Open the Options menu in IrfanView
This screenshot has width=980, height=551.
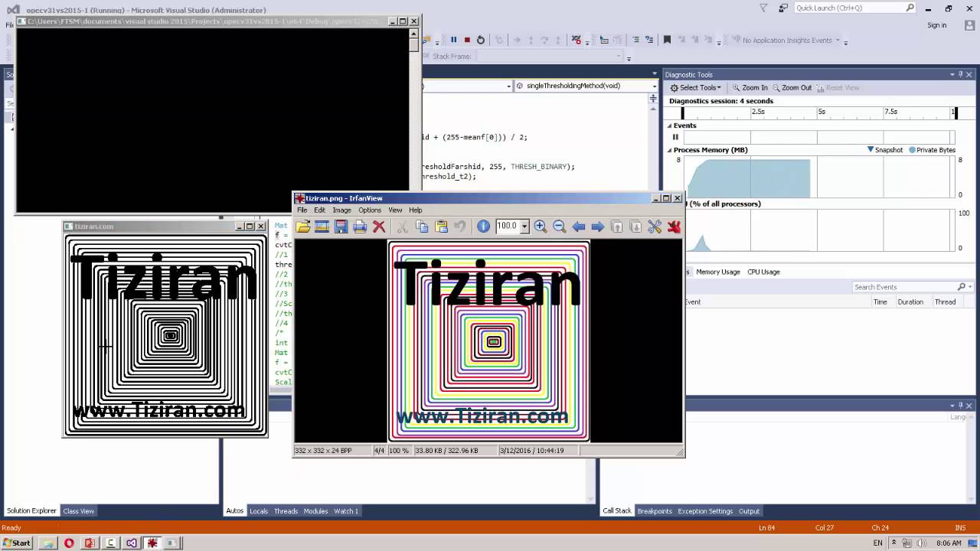pos(369,210)
